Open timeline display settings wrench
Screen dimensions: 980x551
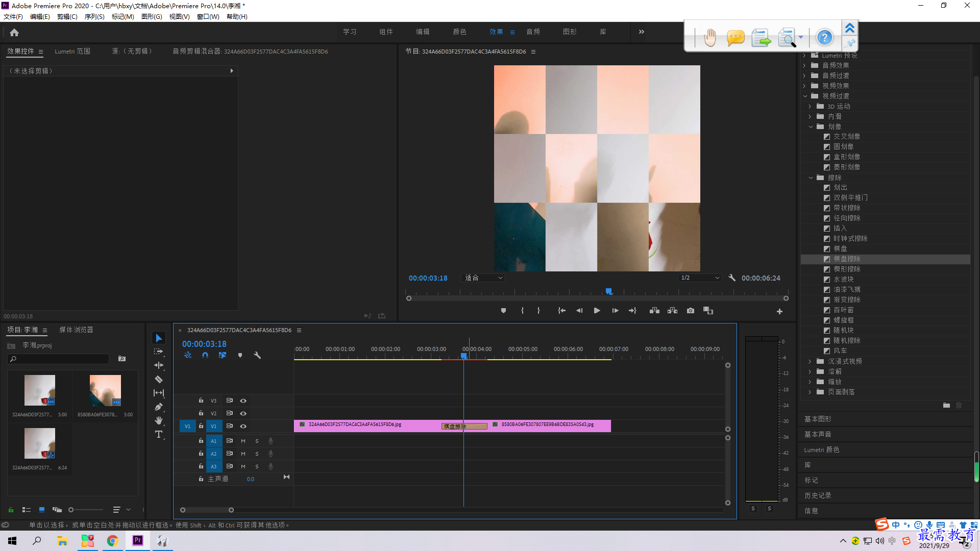[x=257, y=355]
